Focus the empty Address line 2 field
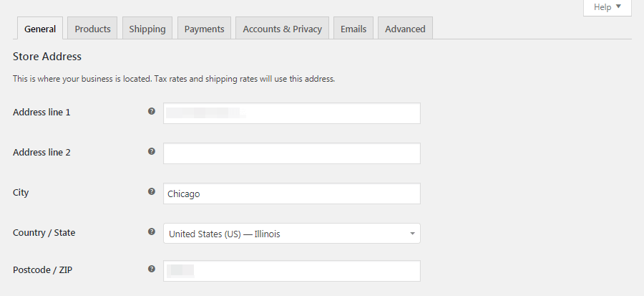Screen dimensions: 644x296 [x=291, y=153]
